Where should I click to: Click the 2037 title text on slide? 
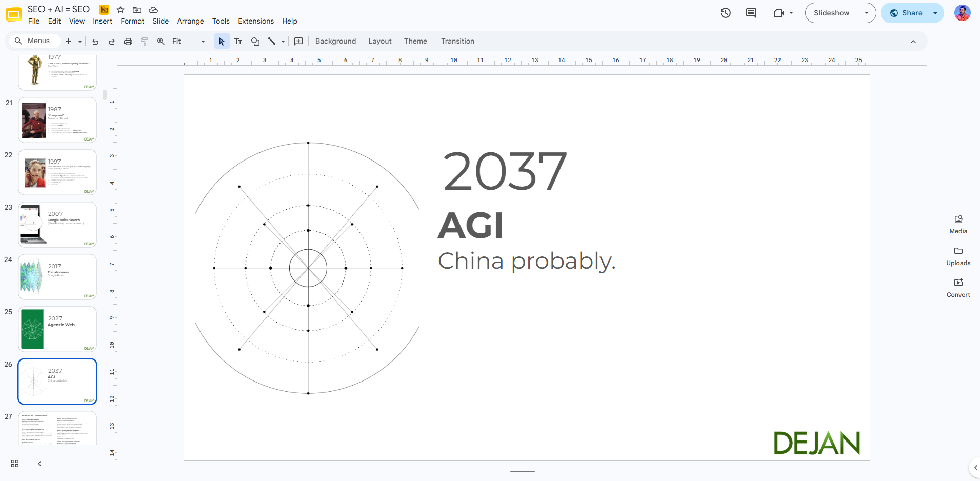(x=505, y=171)
